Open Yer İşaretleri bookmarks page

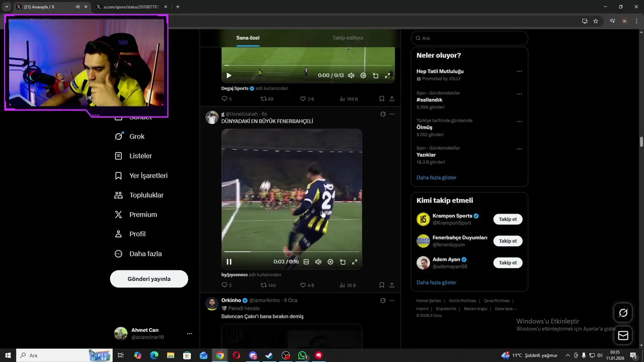tap(142, 175)
